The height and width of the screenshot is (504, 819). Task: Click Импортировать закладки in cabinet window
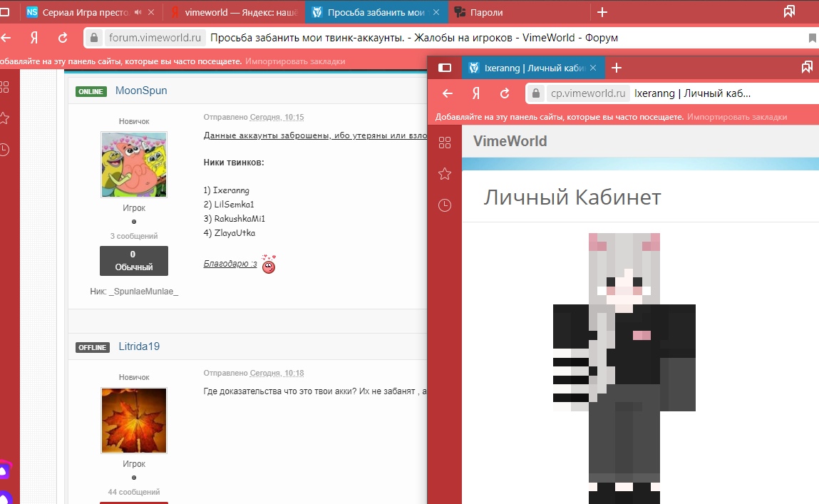point(737,117)
